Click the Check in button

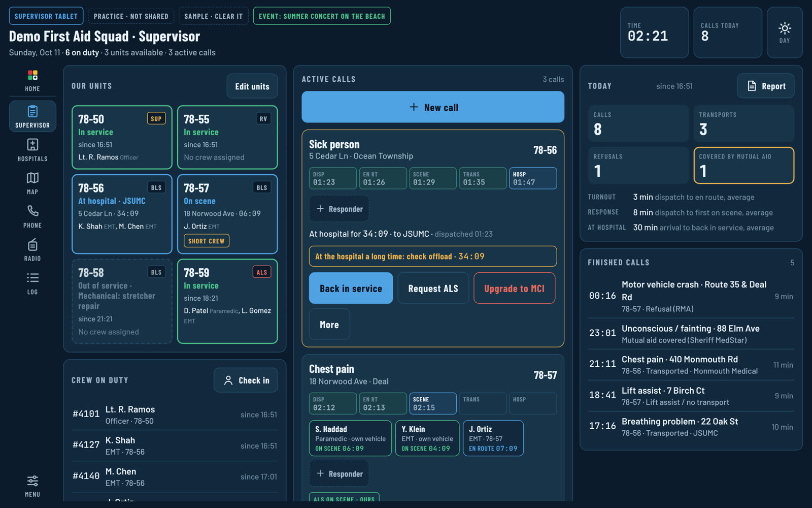point(246,380)
